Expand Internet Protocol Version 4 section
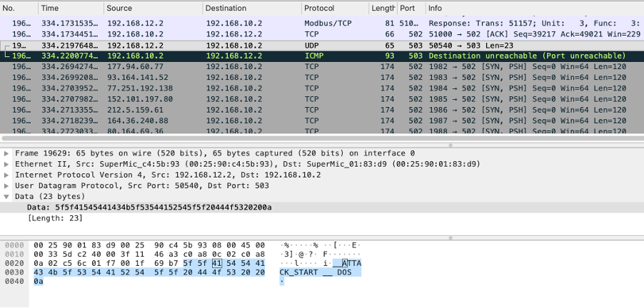 click(8, 175)
